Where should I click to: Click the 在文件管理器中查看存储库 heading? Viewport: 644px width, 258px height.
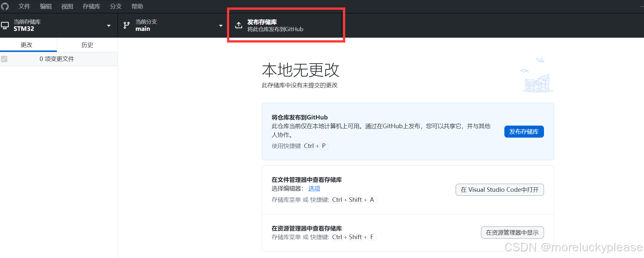coord(307,179)
